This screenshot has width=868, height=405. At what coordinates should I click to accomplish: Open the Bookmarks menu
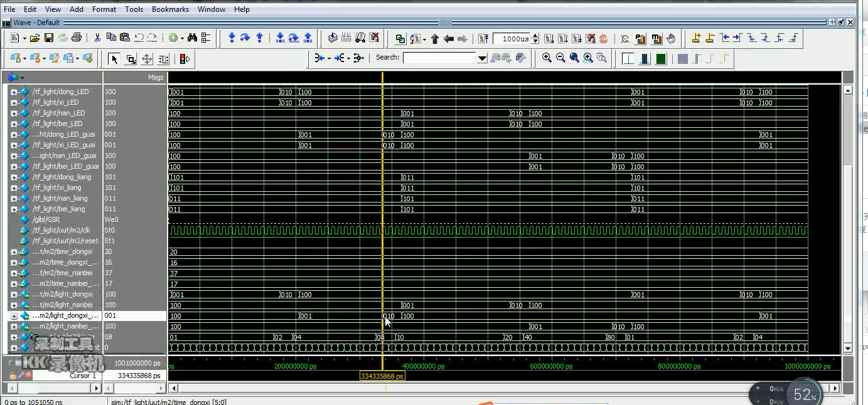click(x=170, y=9)
